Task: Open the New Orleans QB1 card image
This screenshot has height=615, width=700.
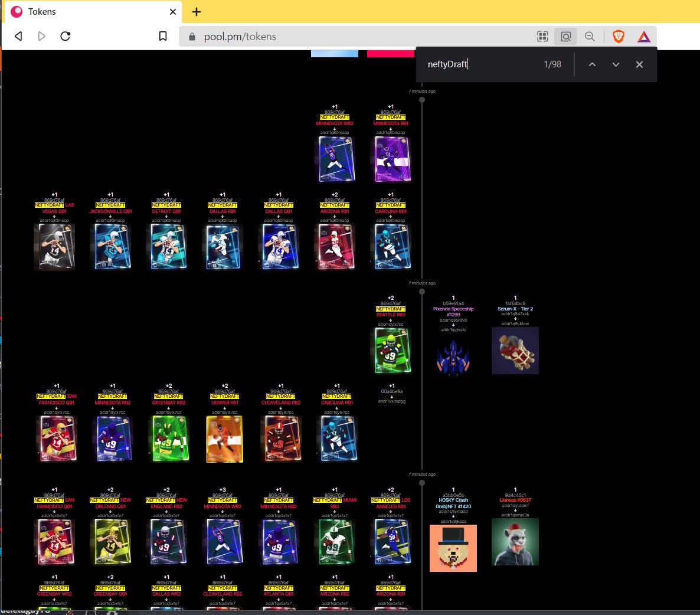Action: coord(111,542)
